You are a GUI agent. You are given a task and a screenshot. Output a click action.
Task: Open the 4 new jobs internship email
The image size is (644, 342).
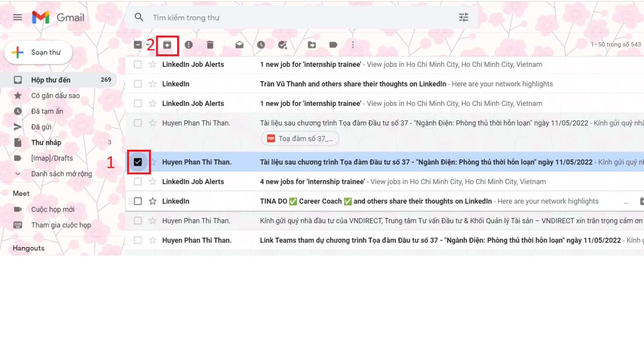[x=384, y=181]
